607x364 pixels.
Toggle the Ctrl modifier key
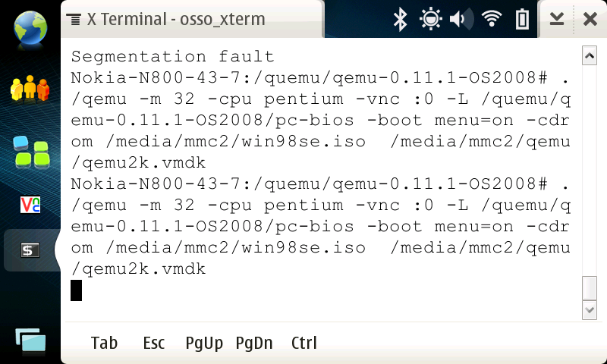point(304,343)
